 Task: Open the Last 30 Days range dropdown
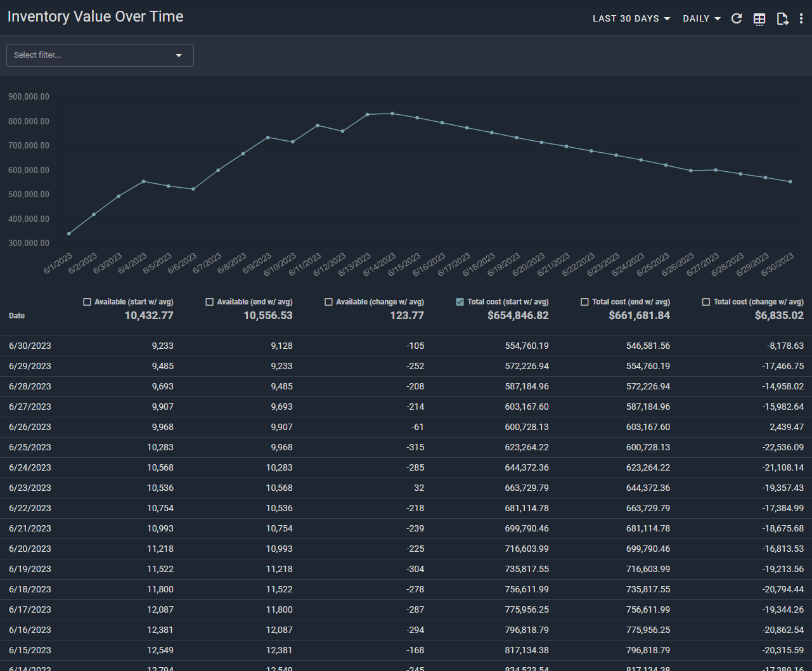(x=631, y=19)
